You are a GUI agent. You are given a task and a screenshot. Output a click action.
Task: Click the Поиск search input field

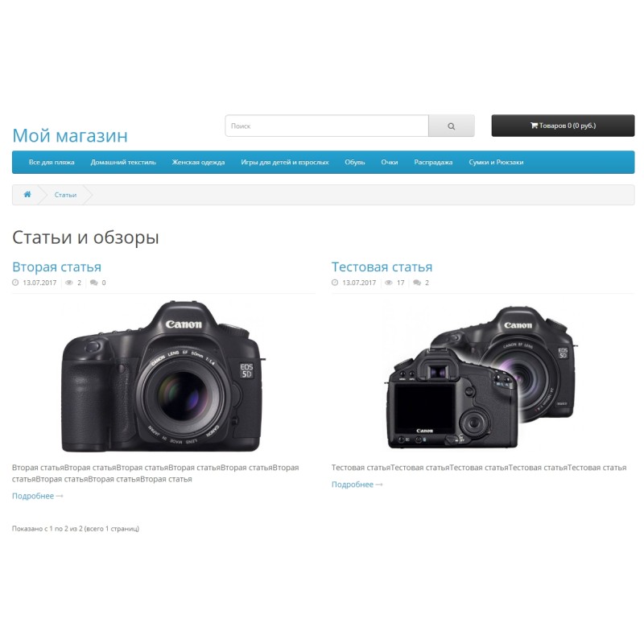(x=327, y=126)
